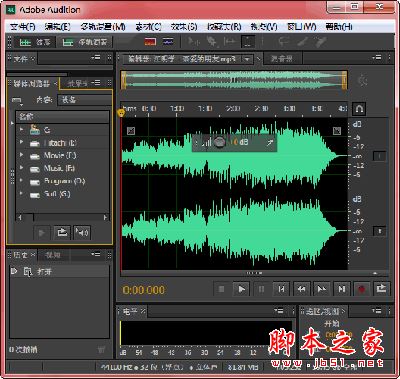Open the drive shortcuts icon in Media Browser

[17, 100]
